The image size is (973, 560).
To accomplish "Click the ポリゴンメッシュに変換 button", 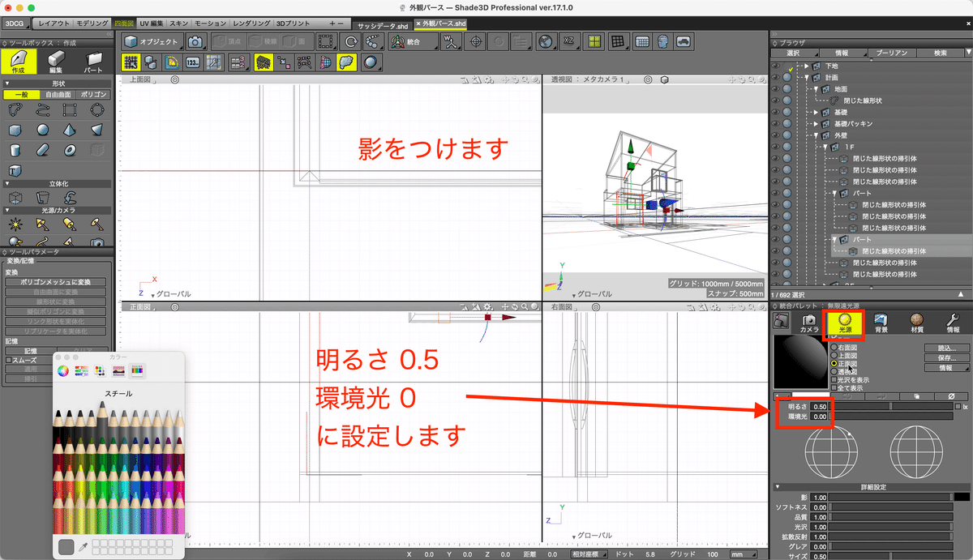I will 56,282.
